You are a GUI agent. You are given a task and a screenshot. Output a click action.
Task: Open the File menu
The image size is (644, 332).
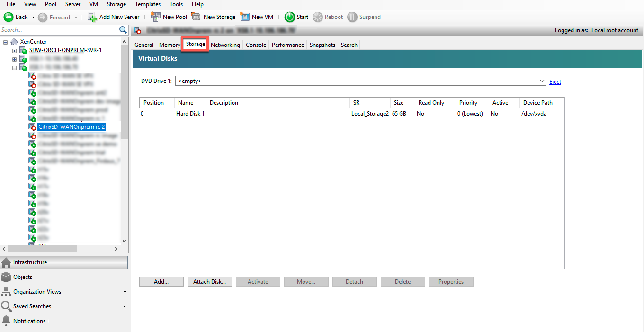[11, 4]
